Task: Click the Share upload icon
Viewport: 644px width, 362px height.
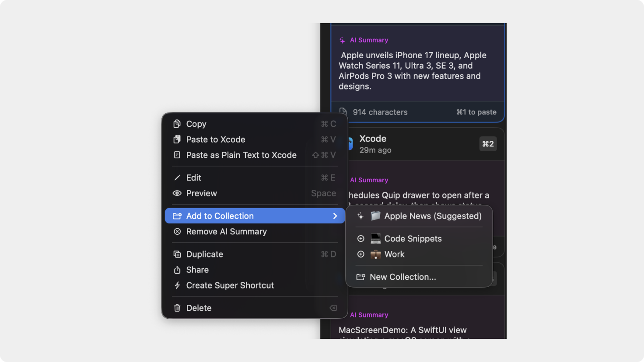Action: 177,270
